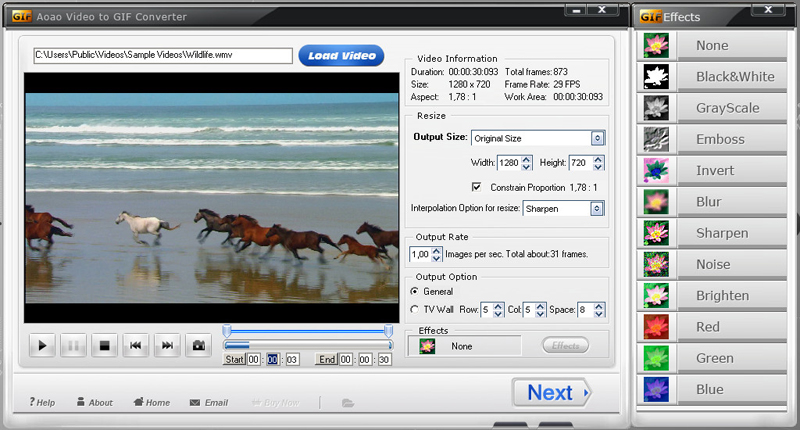
Task: Click the Blue effect thumbnail
Action: coord(656,389)
